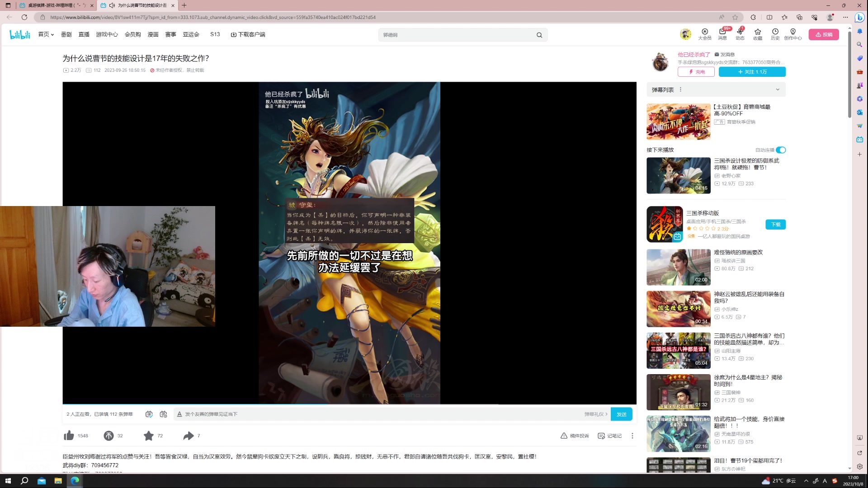Open 下载客户端 download client link
The image size is (868, 488).
[x=248, y=34]
